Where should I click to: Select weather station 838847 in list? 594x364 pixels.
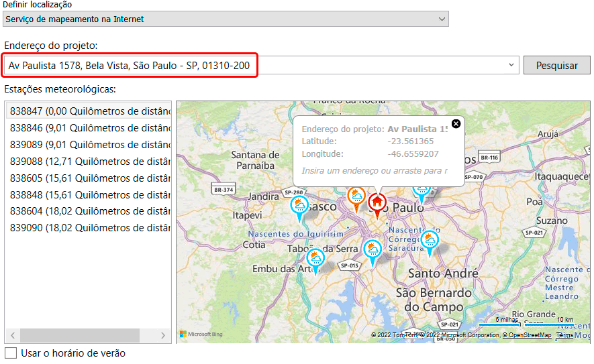(x=89, y=111)
